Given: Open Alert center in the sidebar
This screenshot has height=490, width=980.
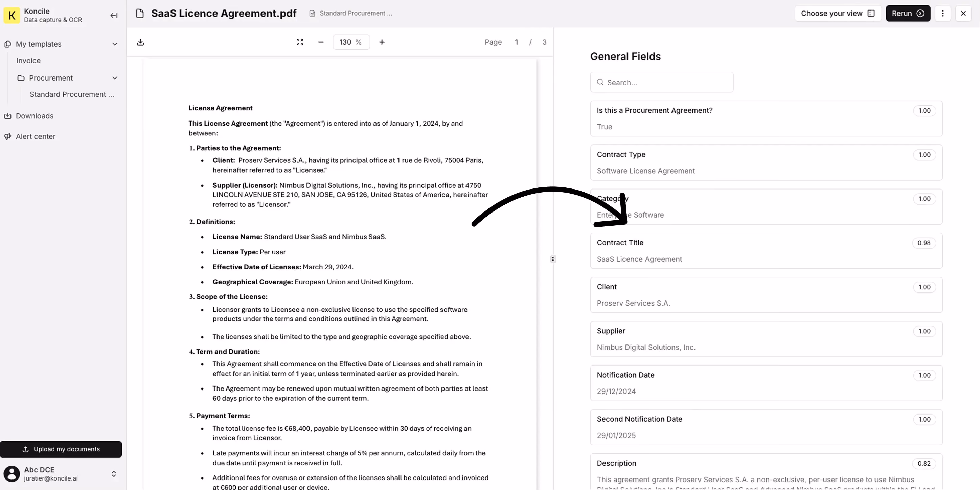Looking at the screenshot, I should click(x=36, y=137).
